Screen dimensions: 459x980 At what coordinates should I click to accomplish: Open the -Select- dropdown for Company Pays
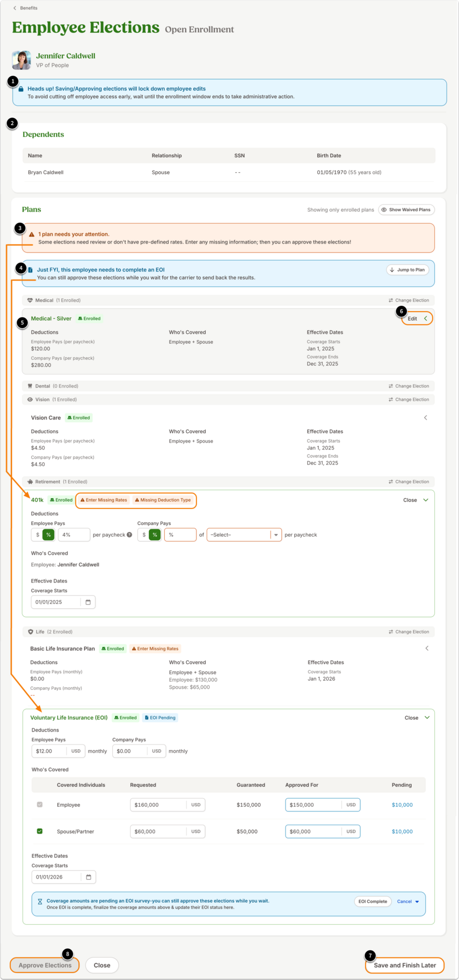244,535
